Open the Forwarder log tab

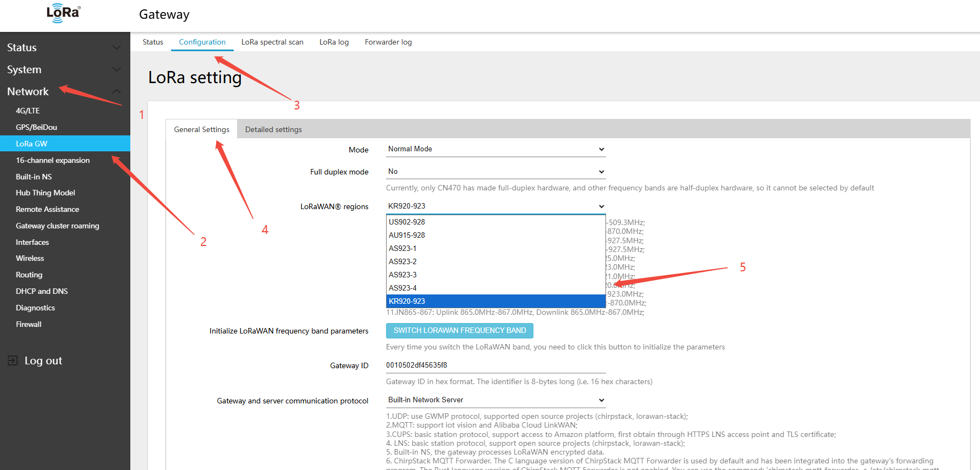click(x=388, y=42)
